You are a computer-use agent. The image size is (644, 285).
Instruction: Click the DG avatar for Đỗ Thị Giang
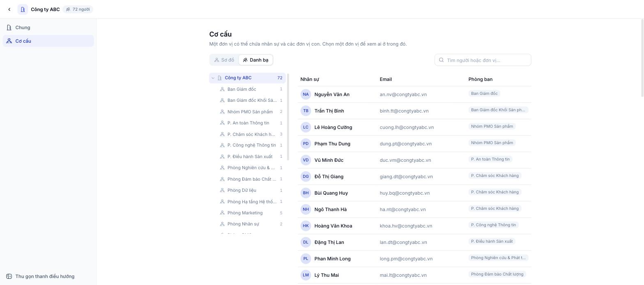[306, 177]
